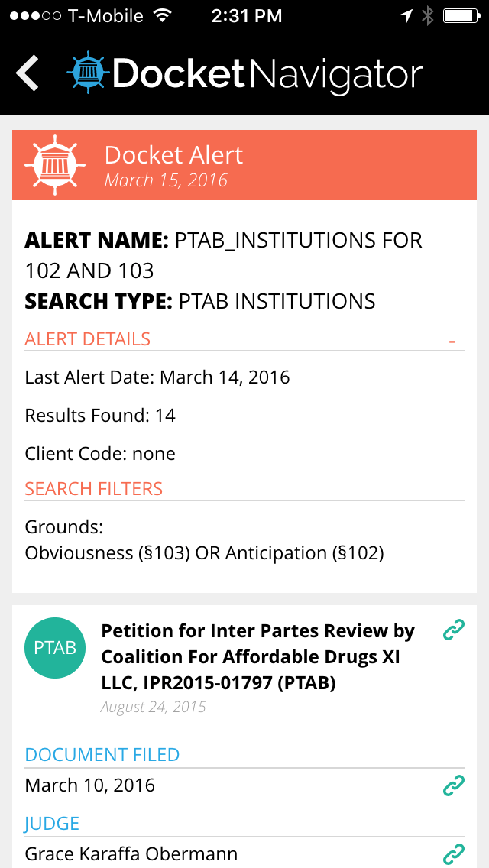Select judge Grace Karaffa Obermann
The width and height of the screenshot is (489, 868).
tap(131, 853)
